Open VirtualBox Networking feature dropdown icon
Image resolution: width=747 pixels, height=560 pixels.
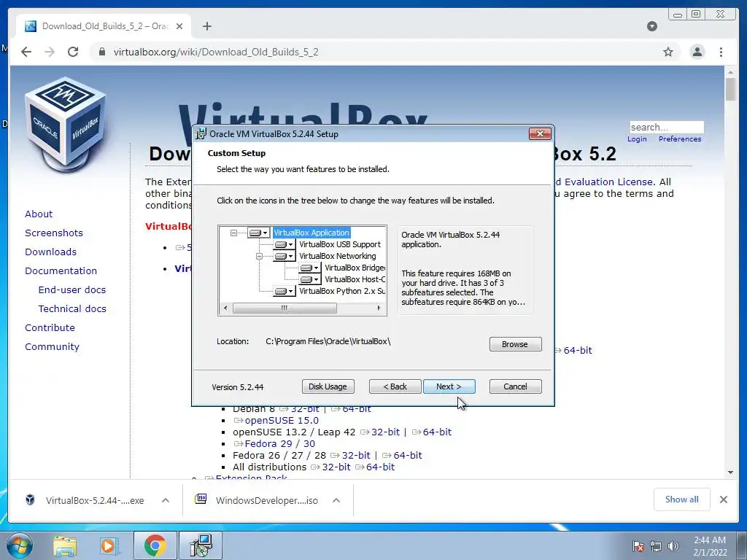(x=284, y=256)
